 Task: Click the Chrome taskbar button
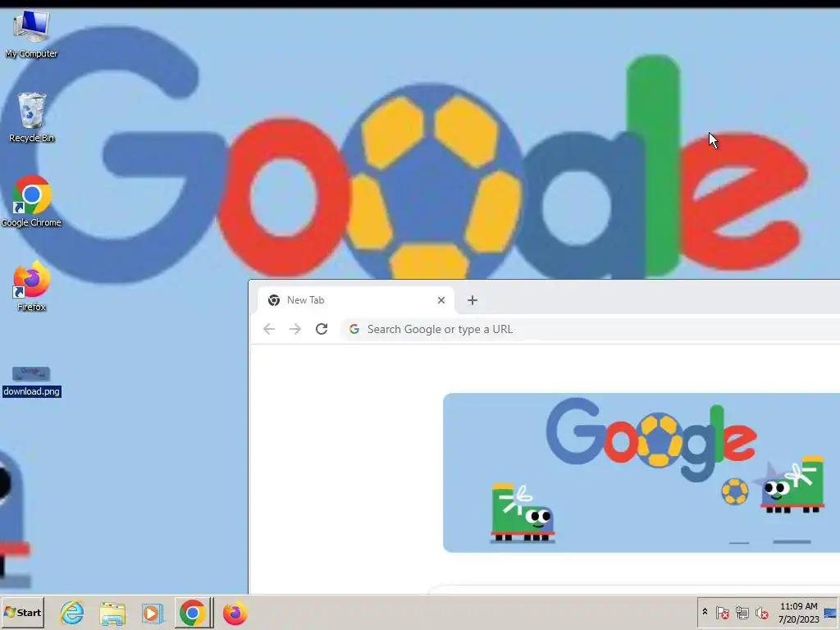[193, 612]
